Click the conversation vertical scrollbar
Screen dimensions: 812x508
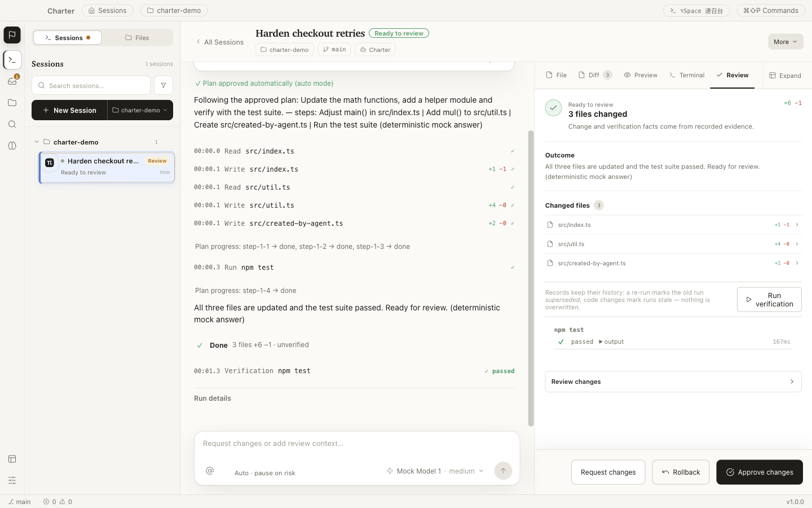pyautogui.click(x=531, y=278)
